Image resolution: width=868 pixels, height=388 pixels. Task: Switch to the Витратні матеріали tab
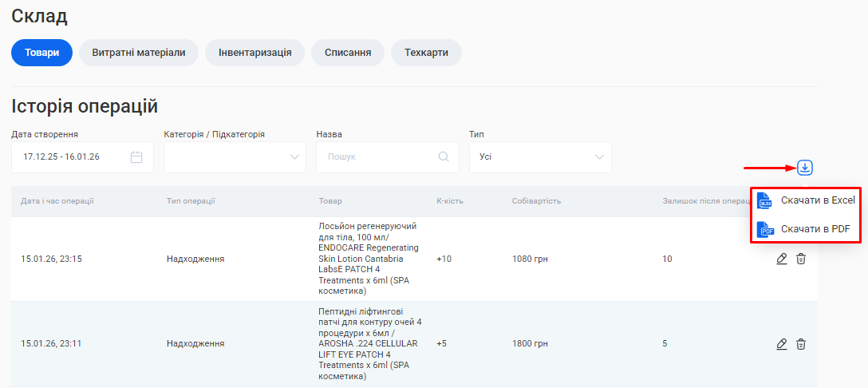pos(139,53)
